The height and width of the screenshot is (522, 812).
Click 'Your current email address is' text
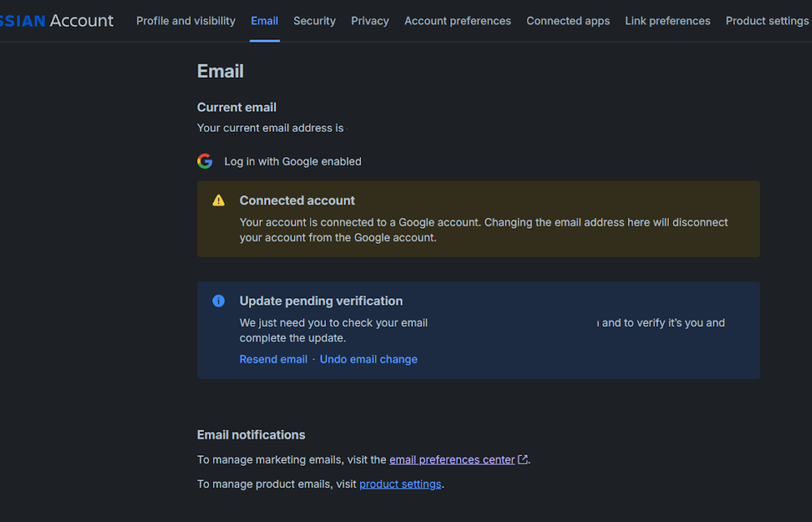271,128
